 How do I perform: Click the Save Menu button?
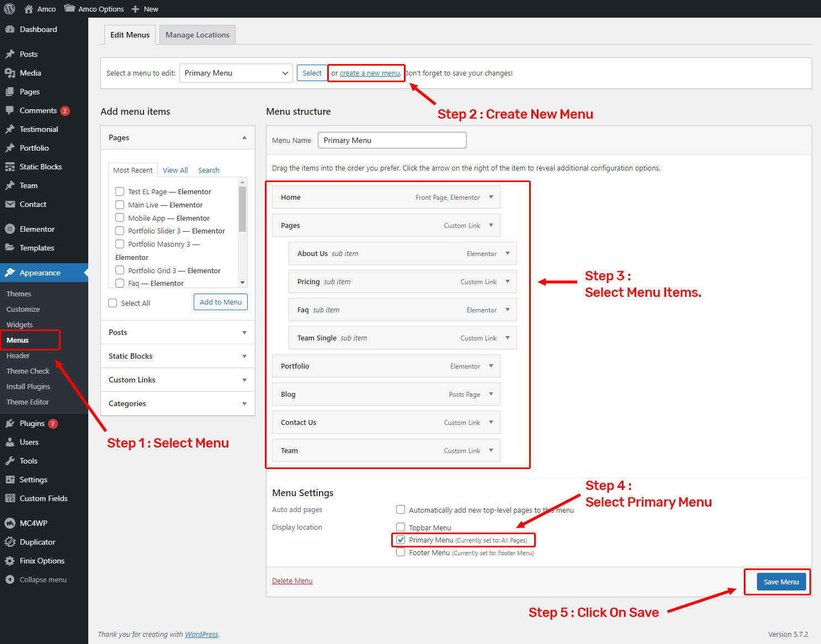[781, 582]
